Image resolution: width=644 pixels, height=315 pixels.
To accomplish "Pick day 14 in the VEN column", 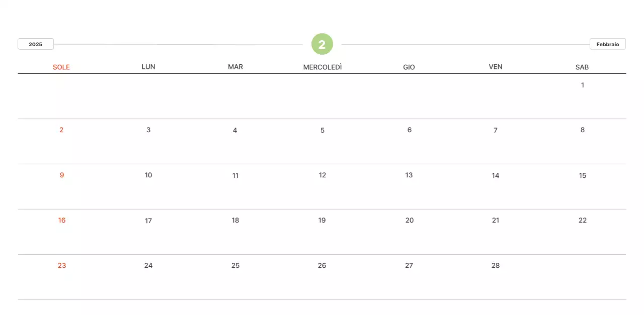I will click(496, 175).
